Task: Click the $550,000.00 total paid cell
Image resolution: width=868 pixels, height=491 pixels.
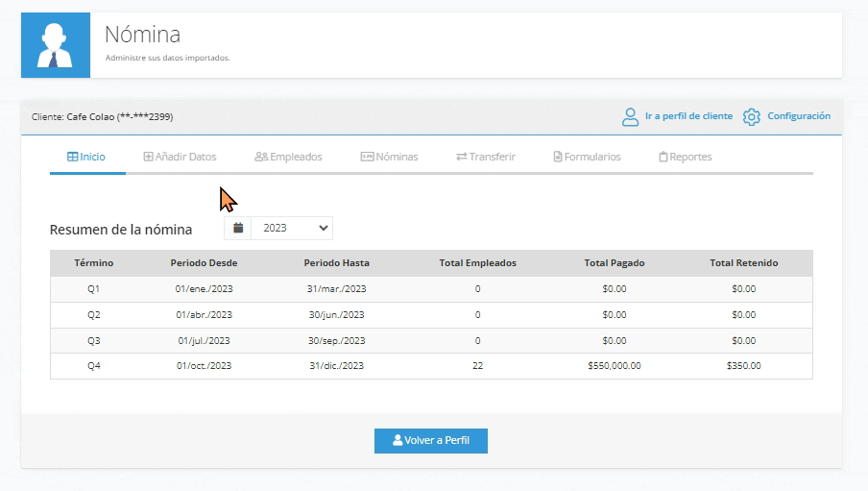Action: pos(615,366)
